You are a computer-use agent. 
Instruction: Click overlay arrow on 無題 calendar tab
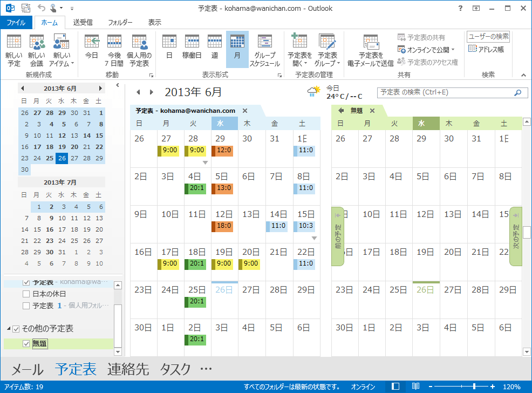pos(341,111)
